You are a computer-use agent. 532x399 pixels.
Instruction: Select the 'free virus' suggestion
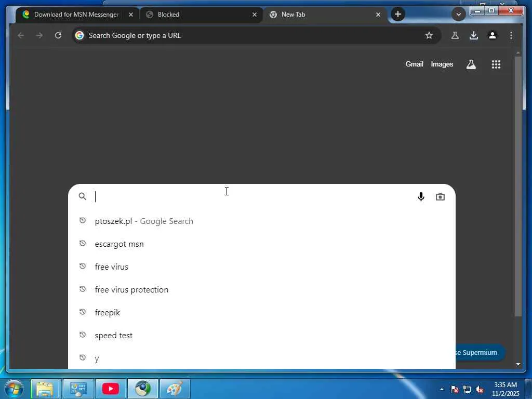coord(262,267)
